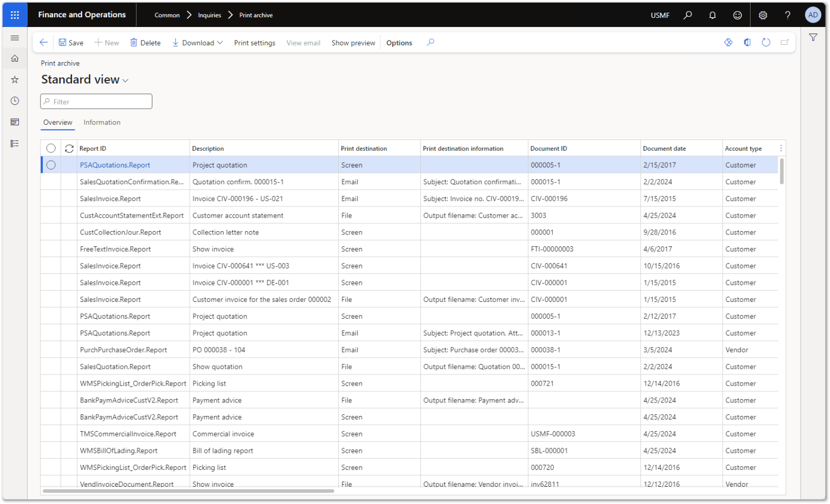Open the app launcher waffle icon
The width and height of the screenshot is (830, 504).
point(15,15)
